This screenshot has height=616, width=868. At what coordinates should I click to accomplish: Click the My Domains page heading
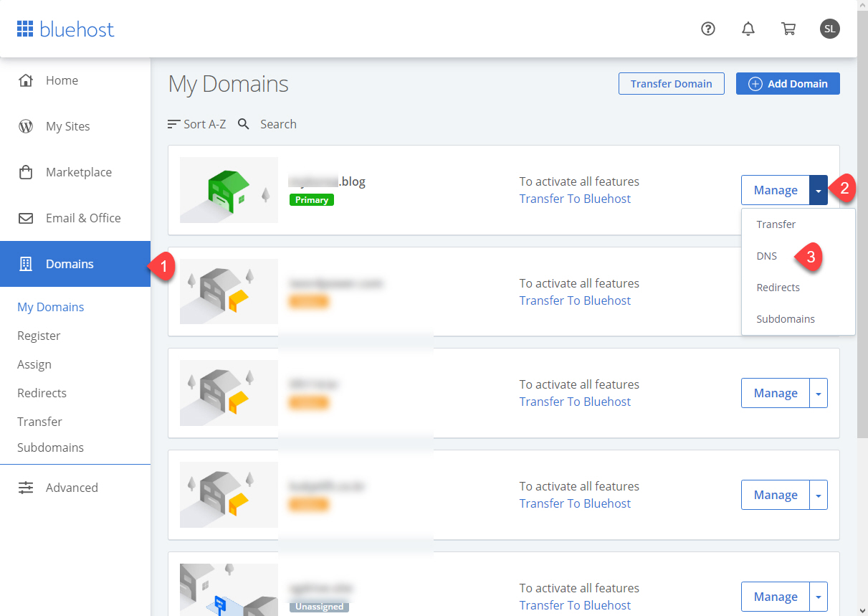228,84
